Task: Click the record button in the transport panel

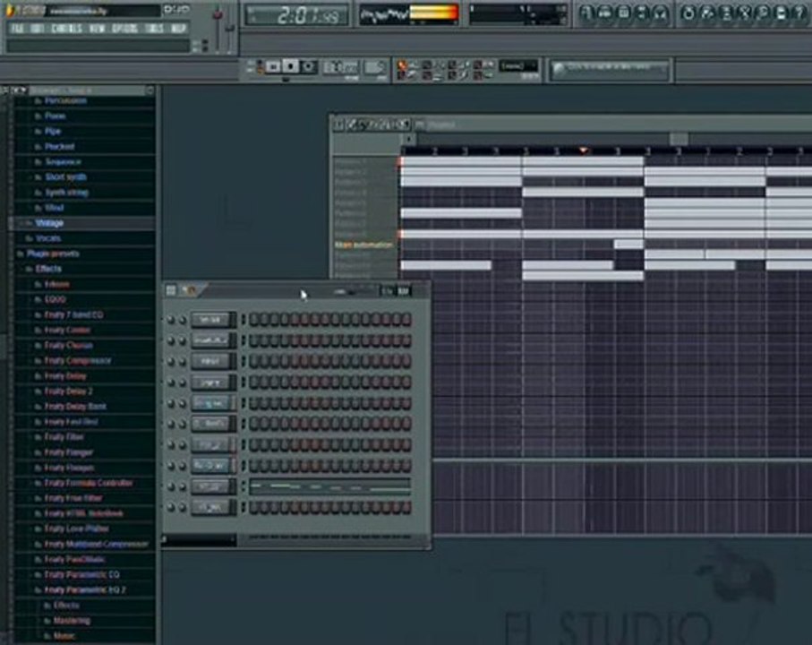Action: (x=309, y=66)
